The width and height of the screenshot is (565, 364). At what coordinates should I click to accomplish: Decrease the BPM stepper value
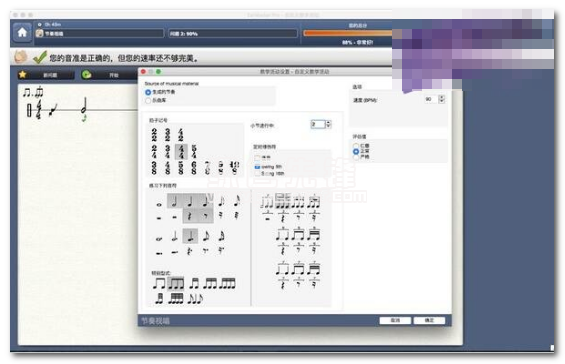442,101
